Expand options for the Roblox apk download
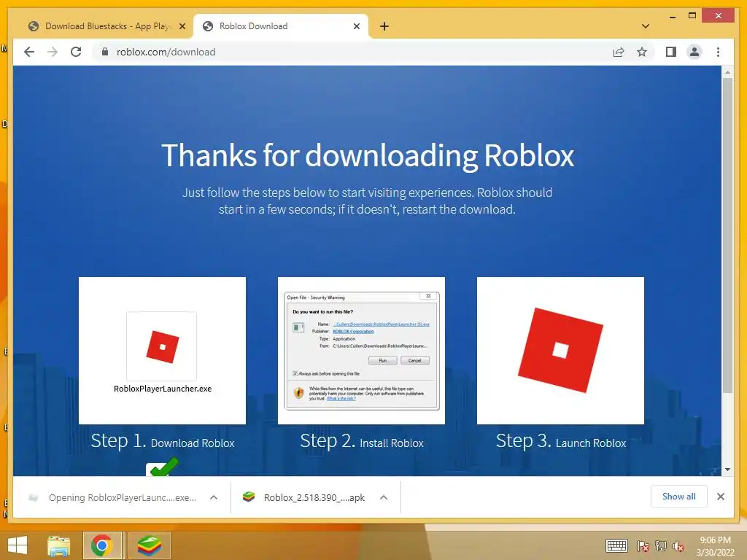The height and width of the screenshot is (560, 747). (x=384, y=497)
